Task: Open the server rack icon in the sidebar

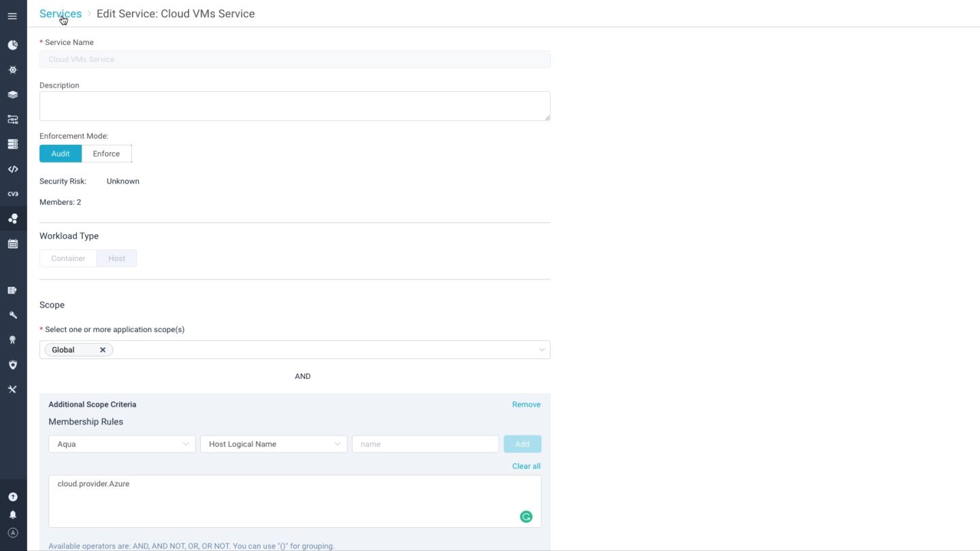Action: tap(12, 144)
